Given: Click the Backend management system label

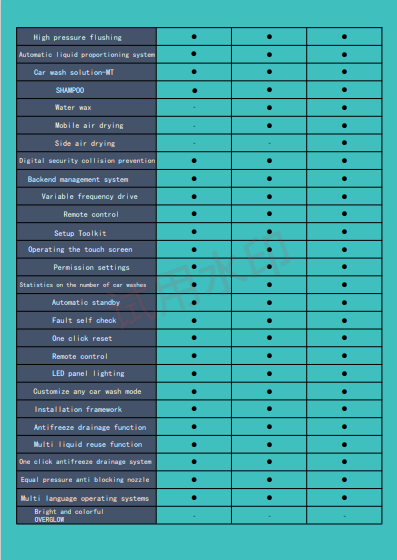Looking at the screenshot, I should pos(78,179).
